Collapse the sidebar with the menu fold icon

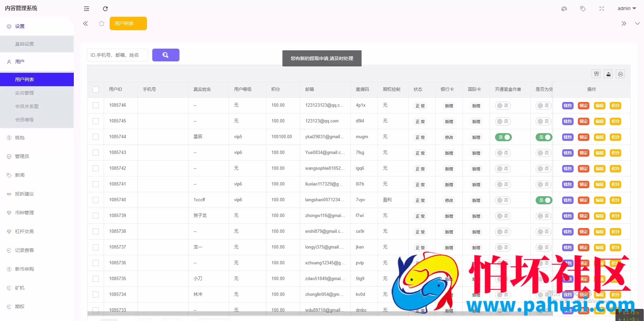click(87, 9)
